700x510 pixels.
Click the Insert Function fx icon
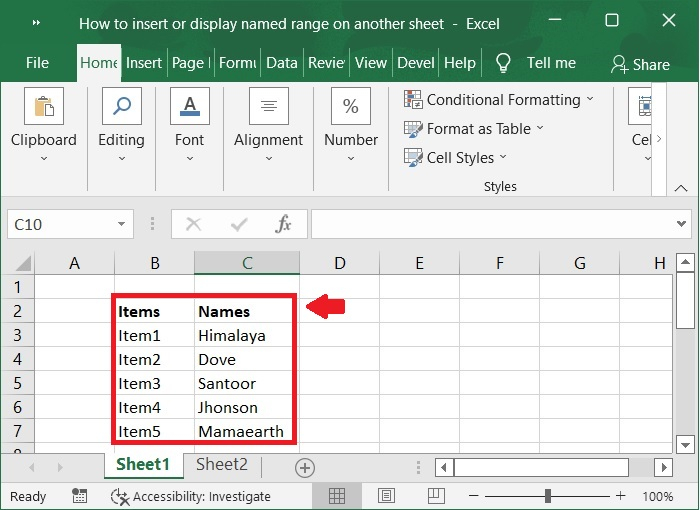pyautogui.click(x=283, y=224)
